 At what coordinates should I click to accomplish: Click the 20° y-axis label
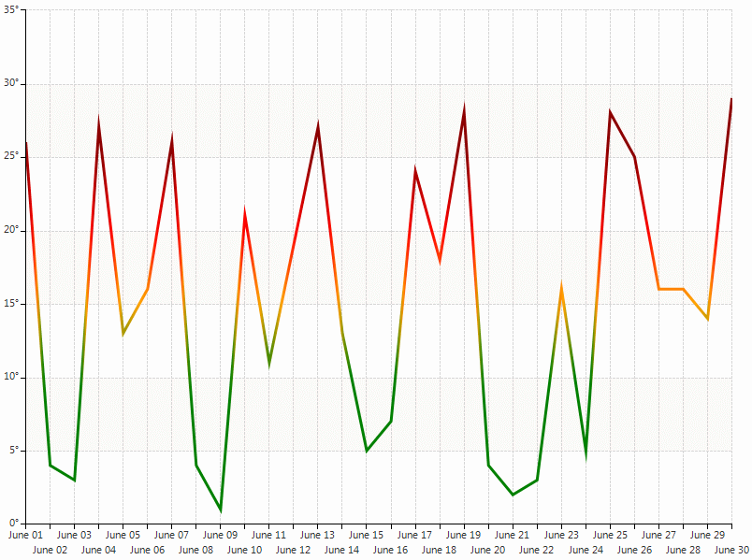pos(11,230)
